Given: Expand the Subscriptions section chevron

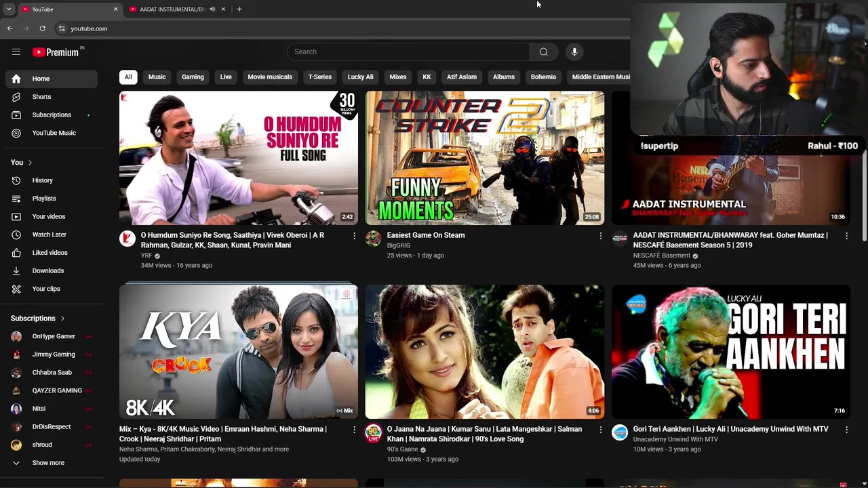Looking at the screenshot, I should pos(62,319).
